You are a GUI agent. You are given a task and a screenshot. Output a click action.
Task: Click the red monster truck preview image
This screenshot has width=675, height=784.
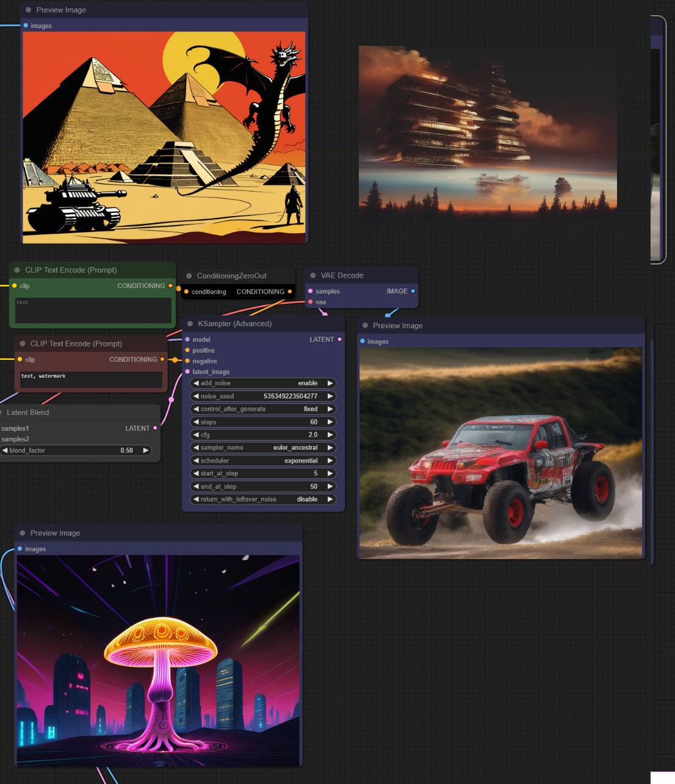(x=500, y=453)
